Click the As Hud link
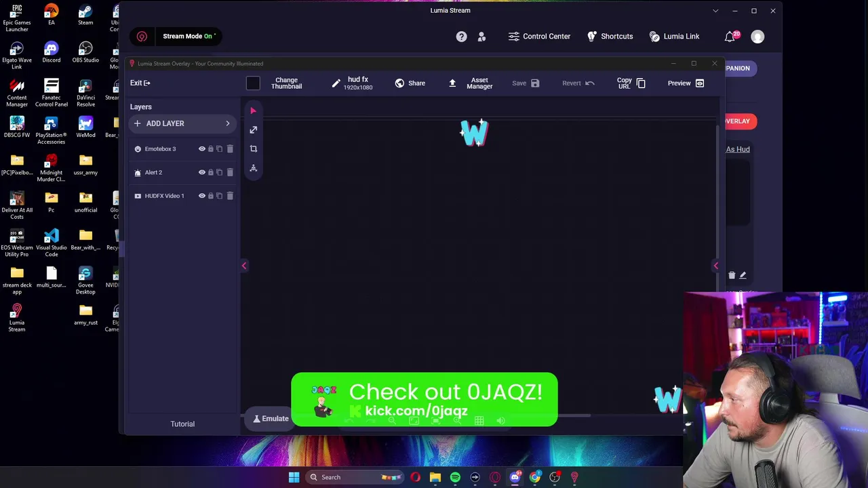This screenshot has width=868, height=488. click(738, 149)
